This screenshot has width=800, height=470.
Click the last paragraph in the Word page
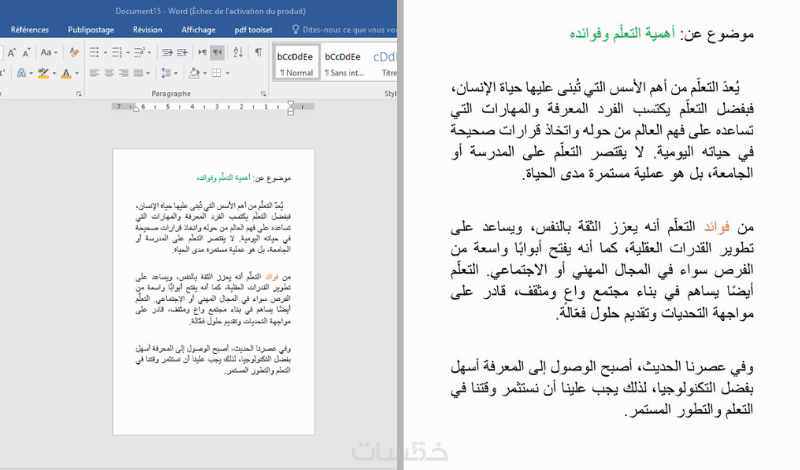213,359
